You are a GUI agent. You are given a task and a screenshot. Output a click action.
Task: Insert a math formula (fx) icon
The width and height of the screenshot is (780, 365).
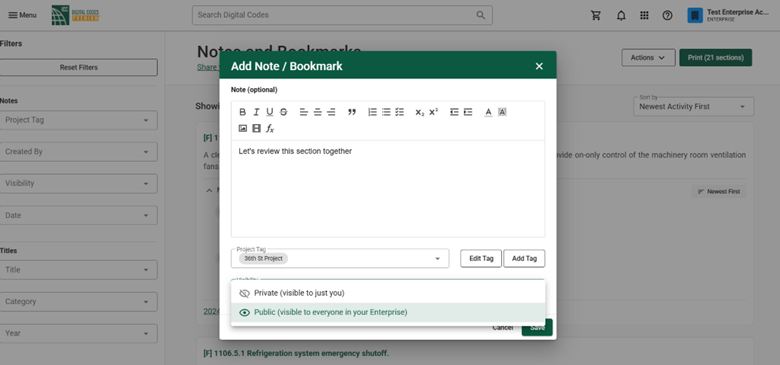click(270, 129)
